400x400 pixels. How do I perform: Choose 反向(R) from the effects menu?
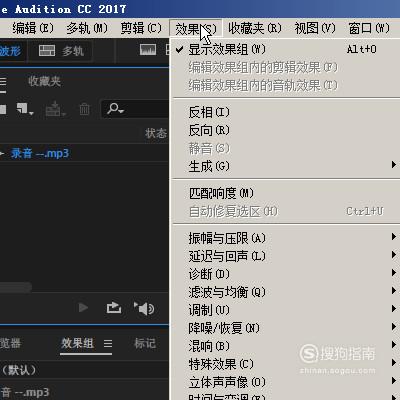tap(285, 130)
